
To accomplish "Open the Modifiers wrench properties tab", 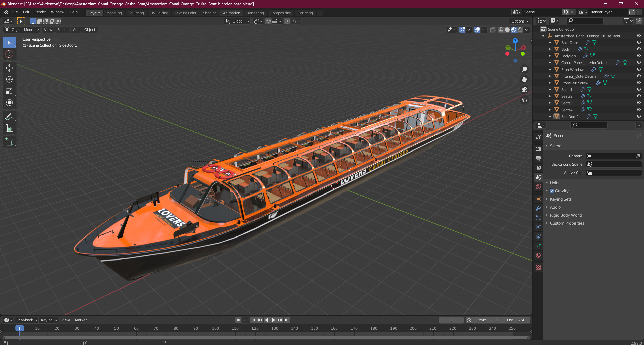I will [538, 208].
